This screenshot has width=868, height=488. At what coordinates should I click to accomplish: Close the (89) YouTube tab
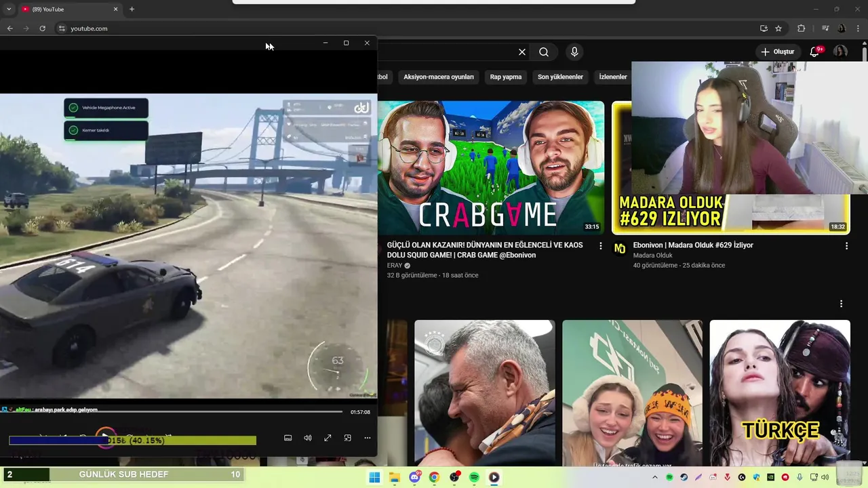(x=115, y=9)
